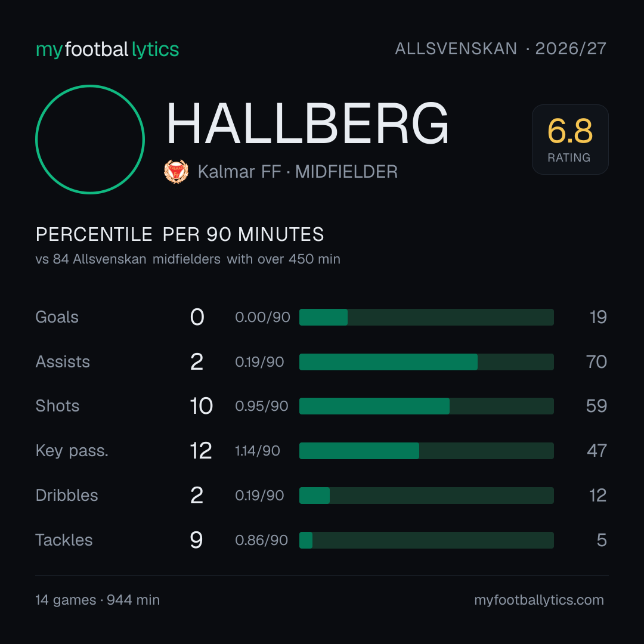
Task: Click the Assists percentile value 70
Action: [x=596, y=362]
